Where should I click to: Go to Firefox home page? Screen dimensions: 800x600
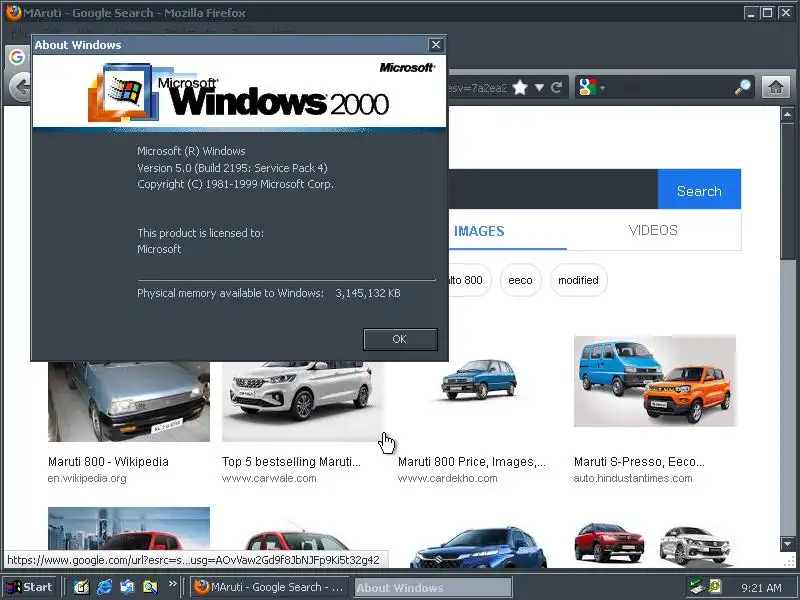(776, 88)
